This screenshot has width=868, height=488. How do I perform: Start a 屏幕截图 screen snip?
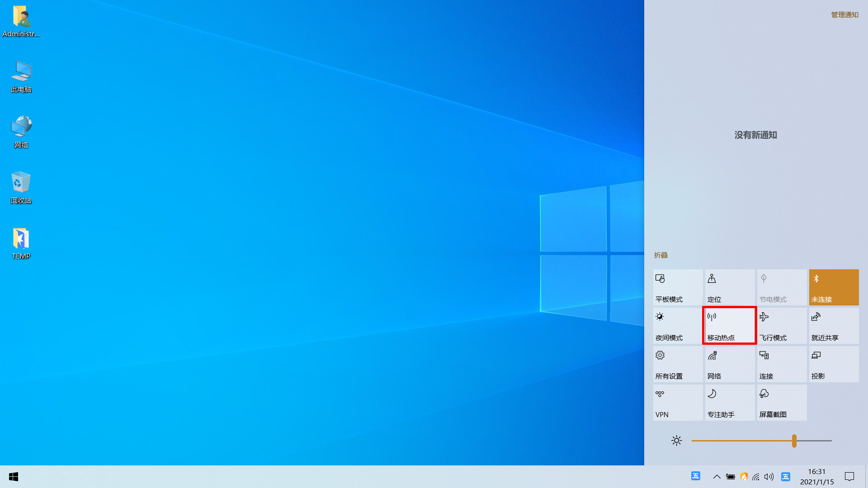pos(781,402)
